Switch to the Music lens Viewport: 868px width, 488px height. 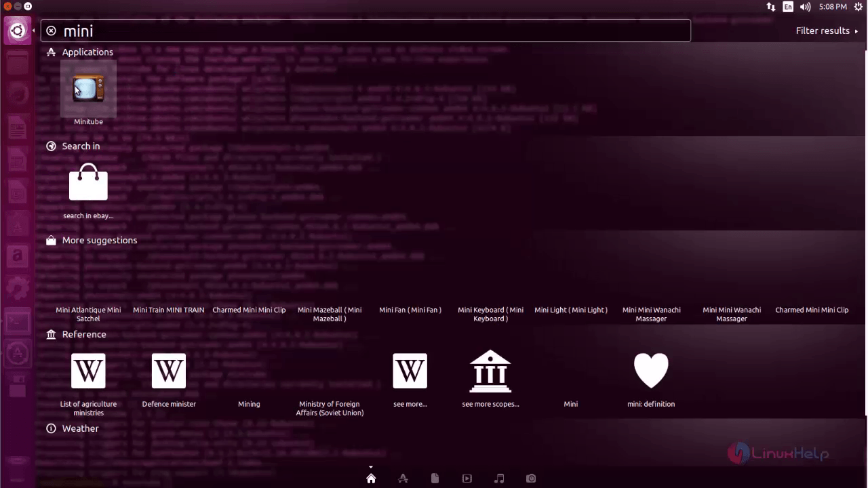499,479
